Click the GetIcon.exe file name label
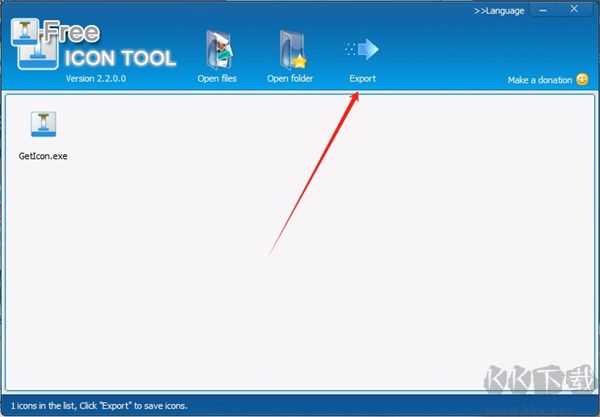Viewport: 600px width, 417px height. click(43, 156)
